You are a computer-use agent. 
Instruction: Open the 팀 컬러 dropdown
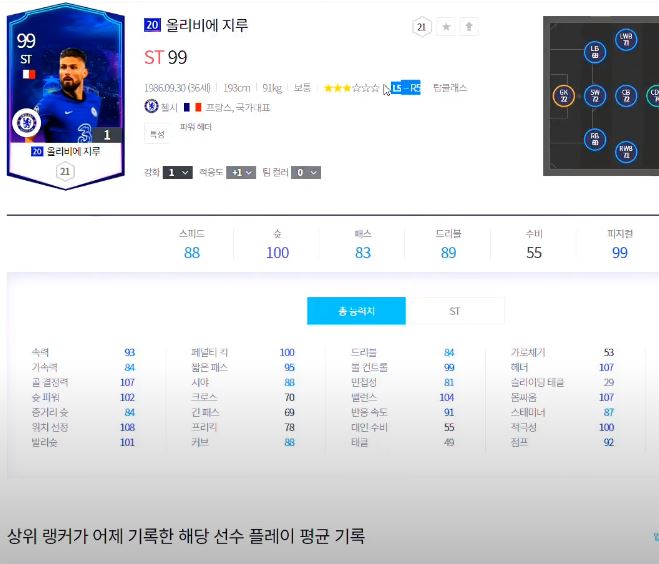click(x=306, y=172)
